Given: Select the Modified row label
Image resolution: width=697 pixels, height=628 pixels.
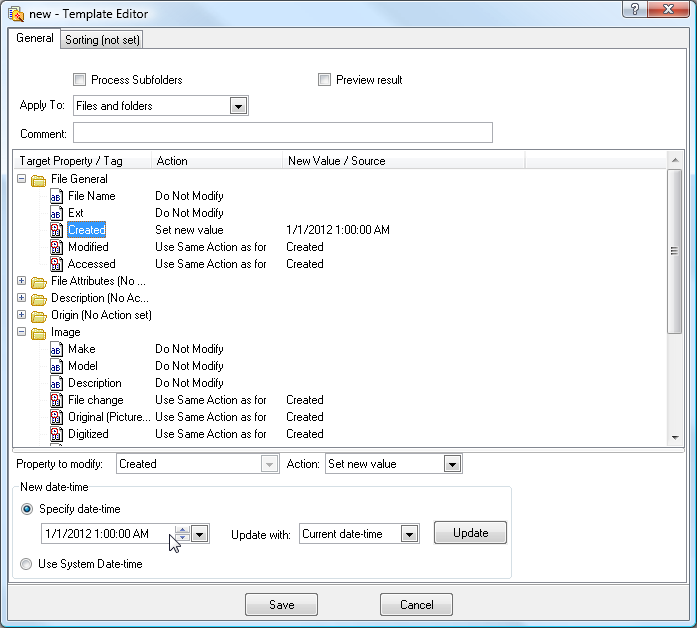Looking at the screenshot, I should point(88,247).
